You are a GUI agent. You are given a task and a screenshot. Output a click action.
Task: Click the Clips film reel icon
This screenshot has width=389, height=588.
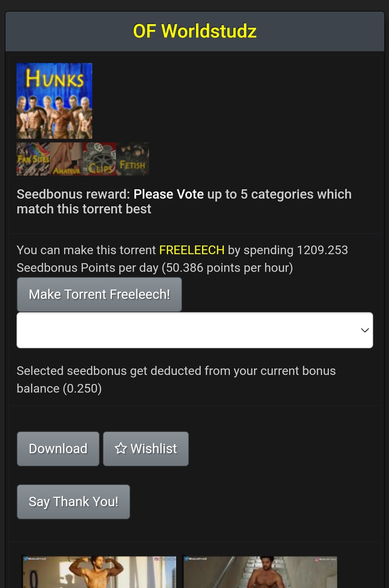click(99, 159)
